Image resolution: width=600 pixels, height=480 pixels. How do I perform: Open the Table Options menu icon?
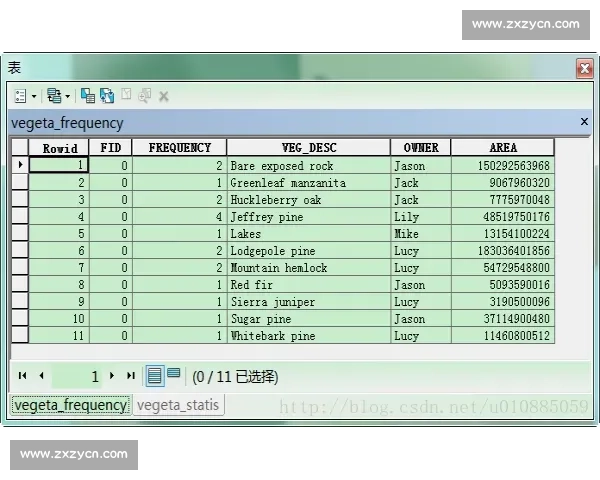tap(20, 96)
